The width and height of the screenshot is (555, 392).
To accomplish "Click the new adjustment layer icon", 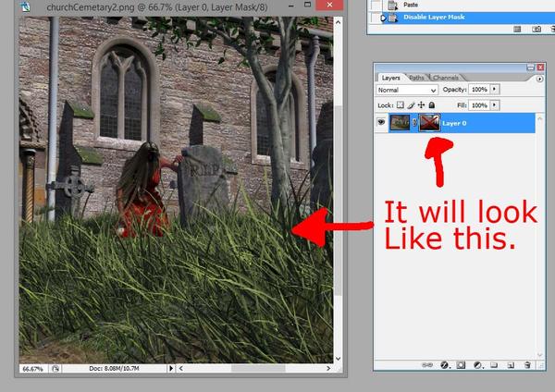I will [477, 365].
